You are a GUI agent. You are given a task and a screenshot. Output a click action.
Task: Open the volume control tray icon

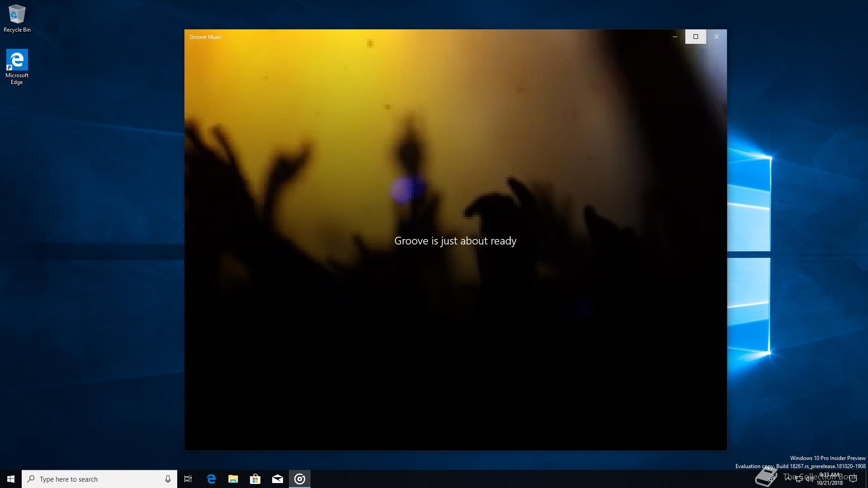[x=809, y=479]
